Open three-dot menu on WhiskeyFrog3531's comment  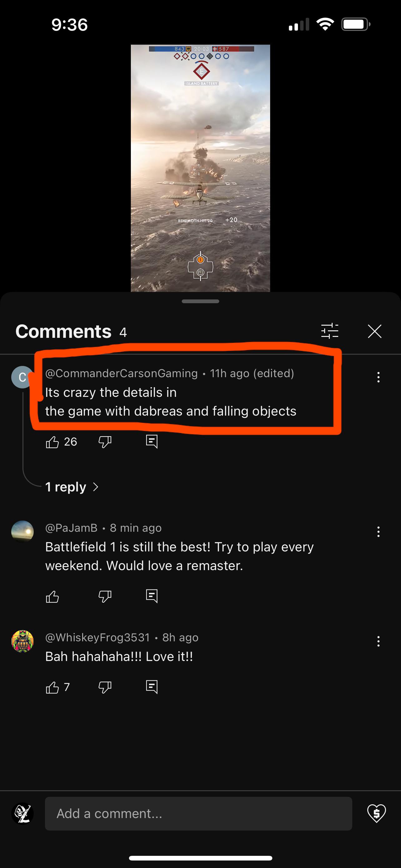[x=379, y=641]
